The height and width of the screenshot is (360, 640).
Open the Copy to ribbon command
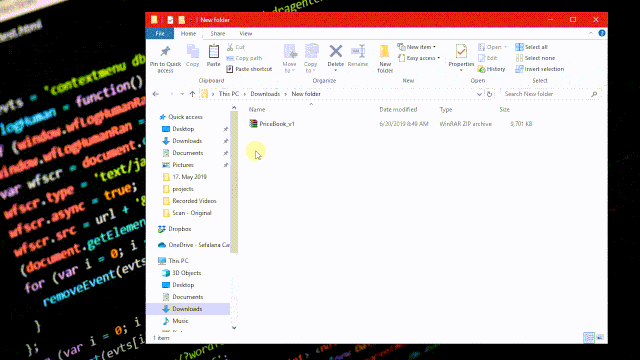[311, 58]
